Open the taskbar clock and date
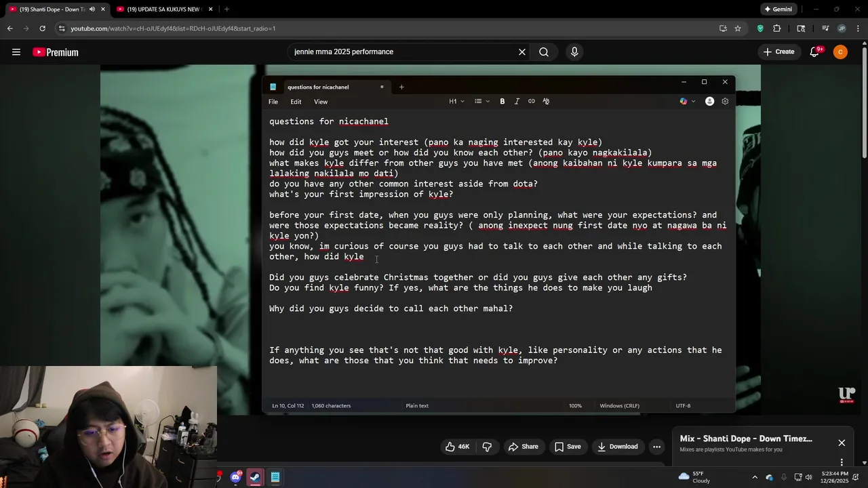This screenshot has width=868, height=488. click(x=835, y=477)
